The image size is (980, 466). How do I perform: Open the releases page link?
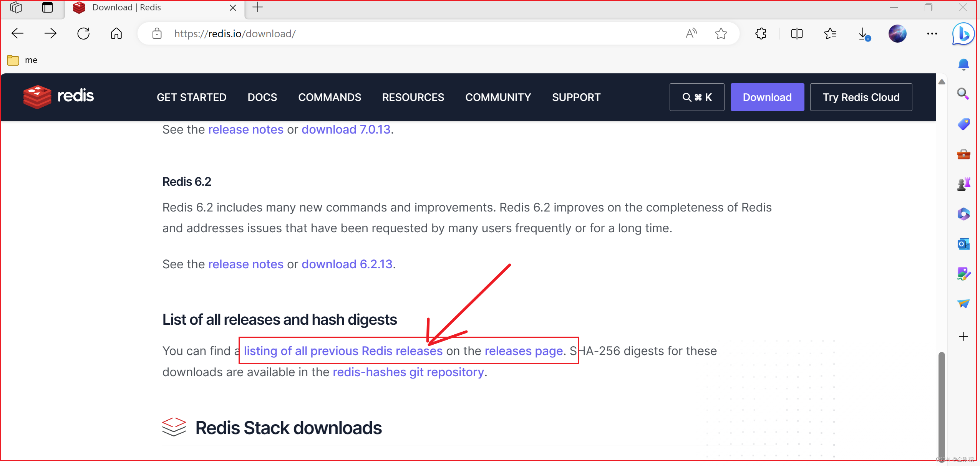point(524,351)
